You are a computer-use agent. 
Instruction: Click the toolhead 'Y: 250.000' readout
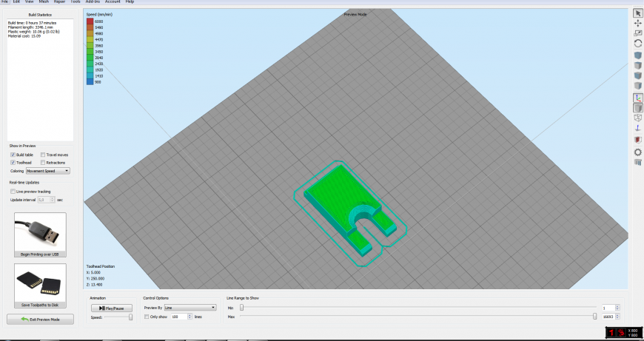(x=95, y=279)
